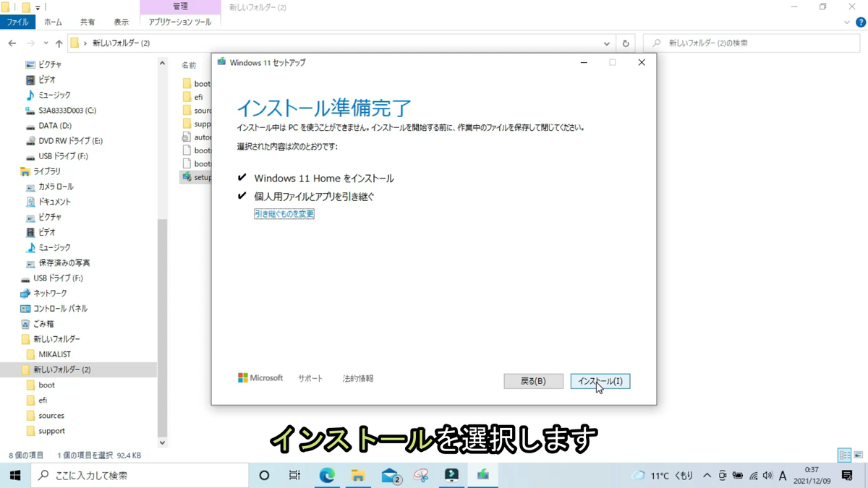
Task: Open the アプリケーション ツール tab
Action: (x=180, y=22)
